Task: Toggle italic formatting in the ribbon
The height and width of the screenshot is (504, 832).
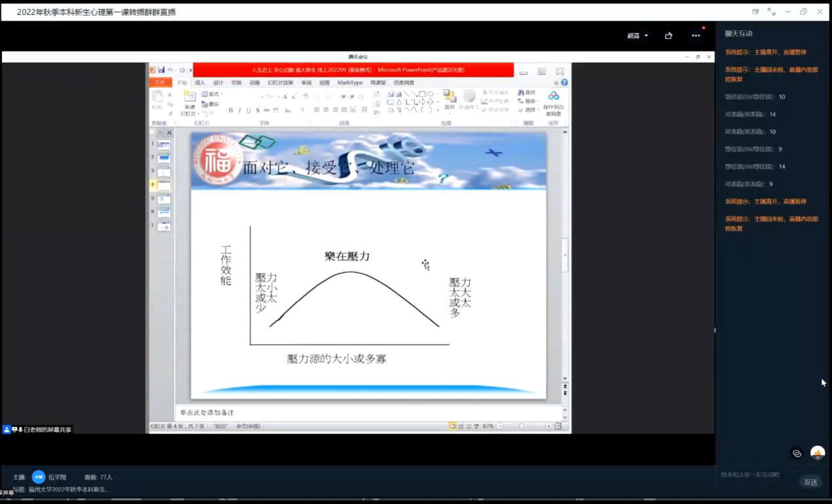Action: pyautogui.click(x=239, y=111)
